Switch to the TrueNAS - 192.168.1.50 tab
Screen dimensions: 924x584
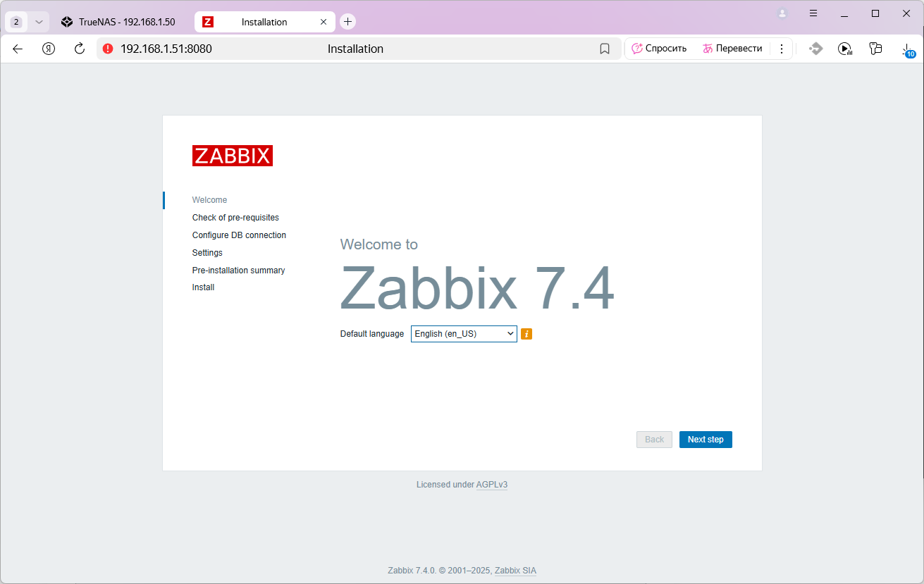coord(119,22)
